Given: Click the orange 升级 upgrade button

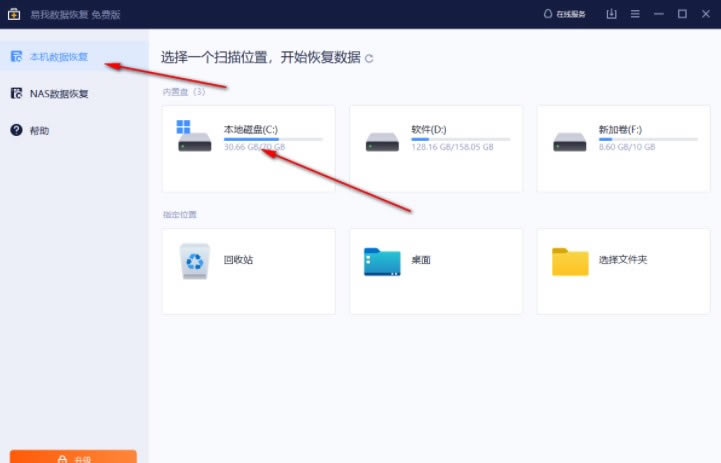Looking at the screenshot, I should 73,457.
